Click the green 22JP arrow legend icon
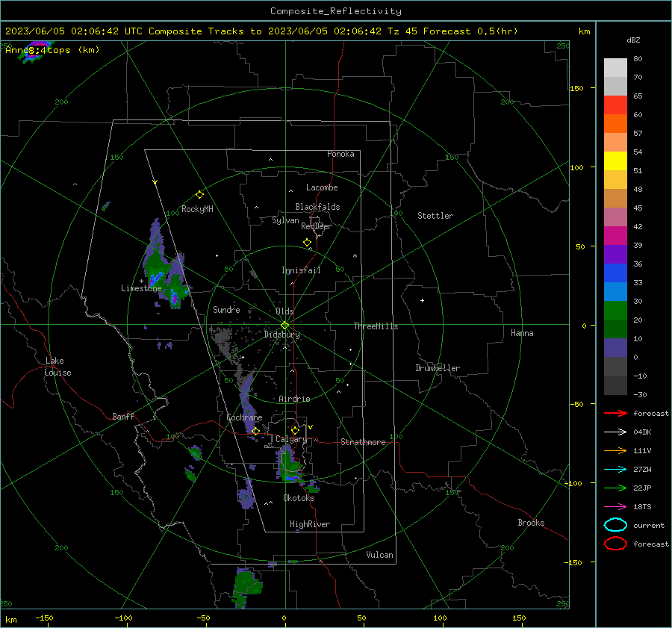The height and width of the screenshot is (628, 672). (x=615, y=488)
